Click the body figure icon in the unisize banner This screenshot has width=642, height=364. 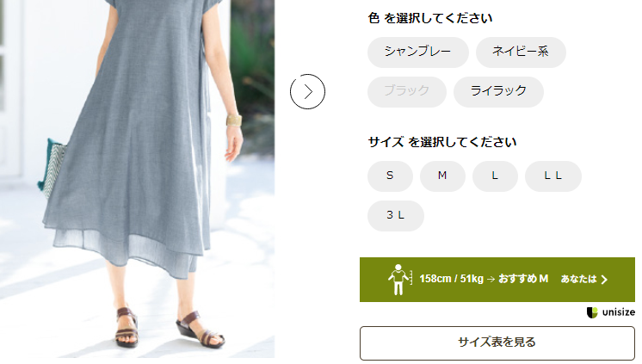click(399, 280)
